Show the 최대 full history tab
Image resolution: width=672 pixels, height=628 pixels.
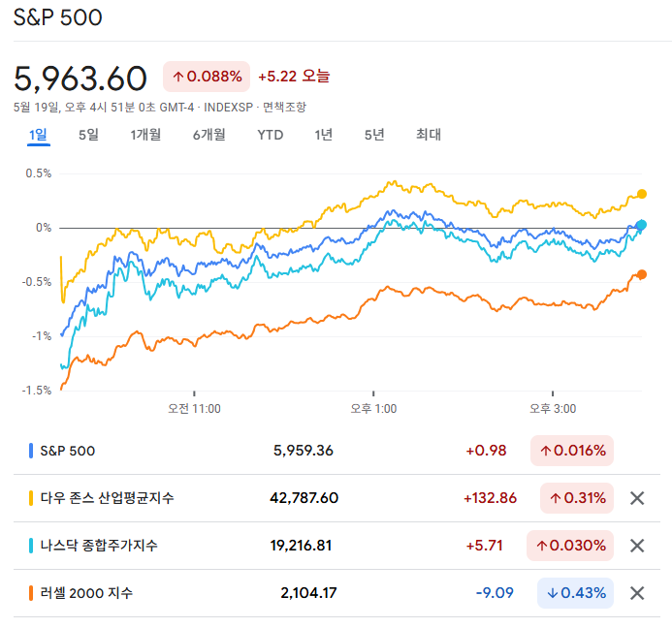click(x=429, y=135)
